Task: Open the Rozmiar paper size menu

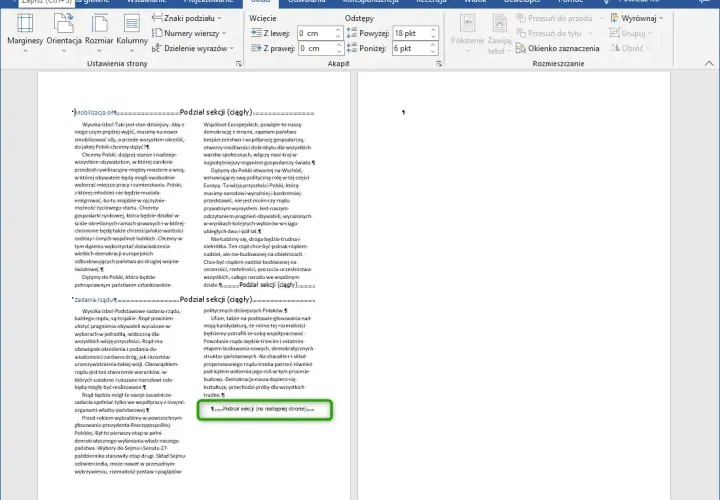Action: pyautogui.click(x=99, y=33)
